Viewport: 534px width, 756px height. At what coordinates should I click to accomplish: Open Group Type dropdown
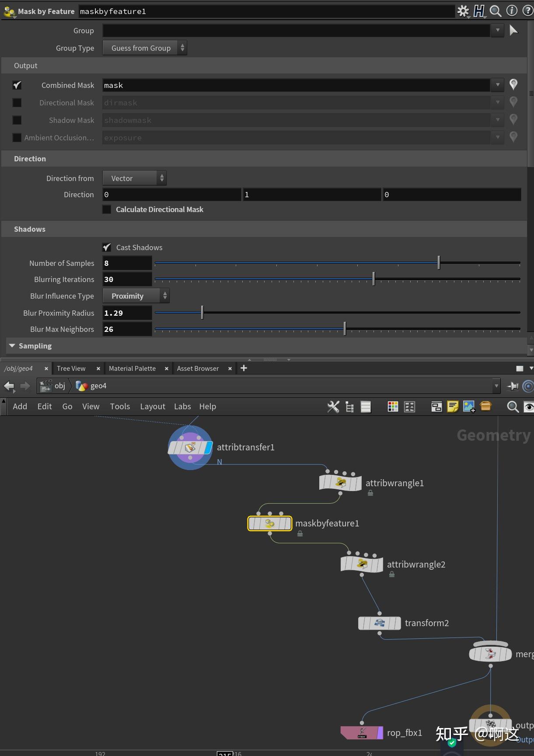tap(145, 48)
